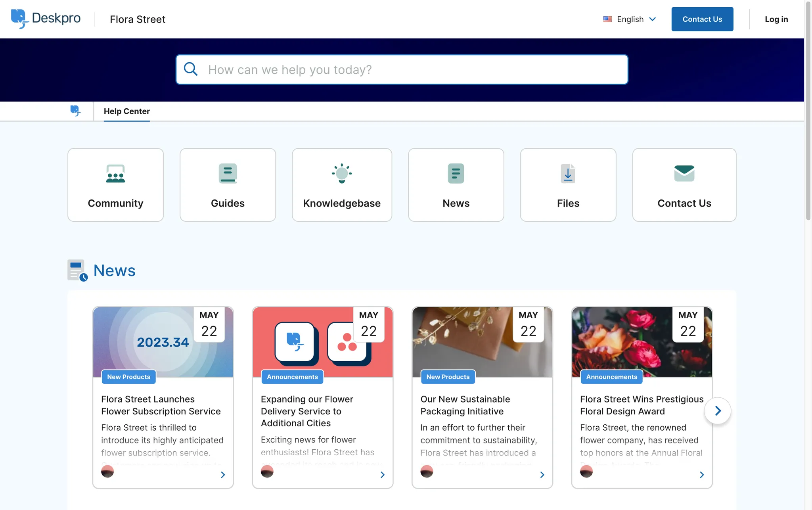Show next news with carousel arrow
Viewport: 812px width, 510px height.
tap(718, 410)
